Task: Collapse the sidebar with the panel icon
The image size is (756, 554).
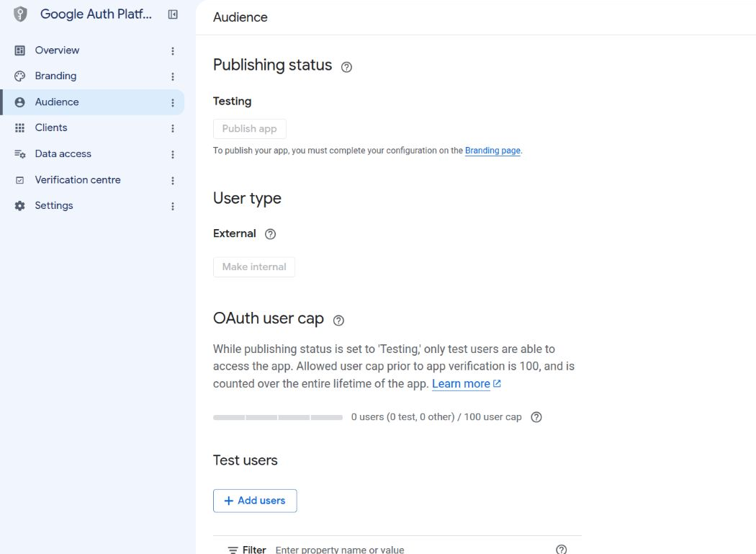Action: [x=173, y=14]
